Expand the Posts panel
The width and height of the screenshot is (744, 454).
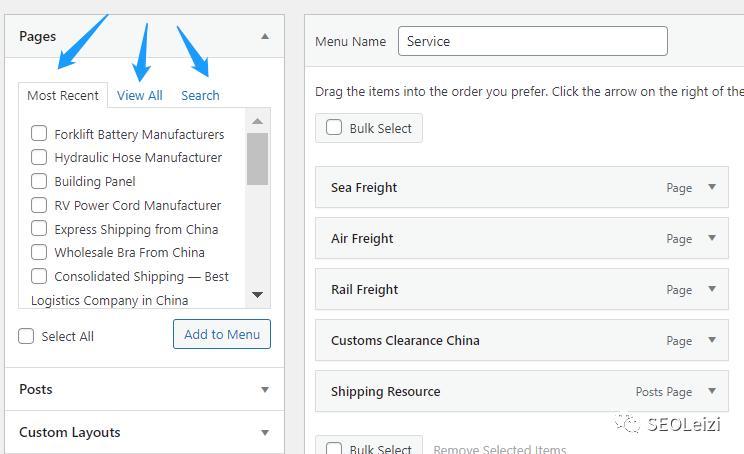pos(265,390)
